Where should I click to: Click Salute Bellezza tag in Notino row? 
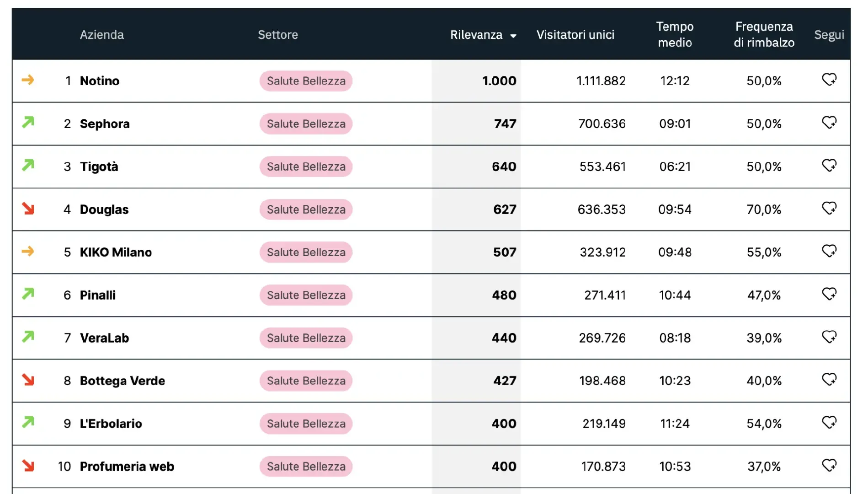tap(306, 81)
